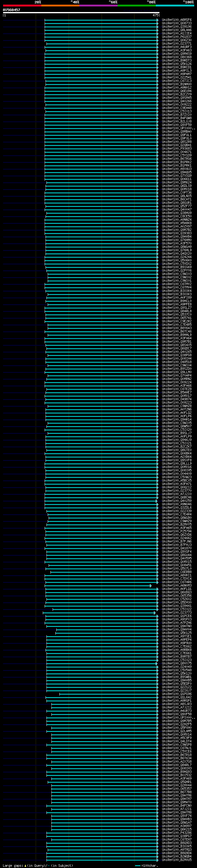Image resolution: width=197 pixels, height=868 pixels.
Task: Click the UniRef100_C7DYC4 label
Action: coord(176,579)
